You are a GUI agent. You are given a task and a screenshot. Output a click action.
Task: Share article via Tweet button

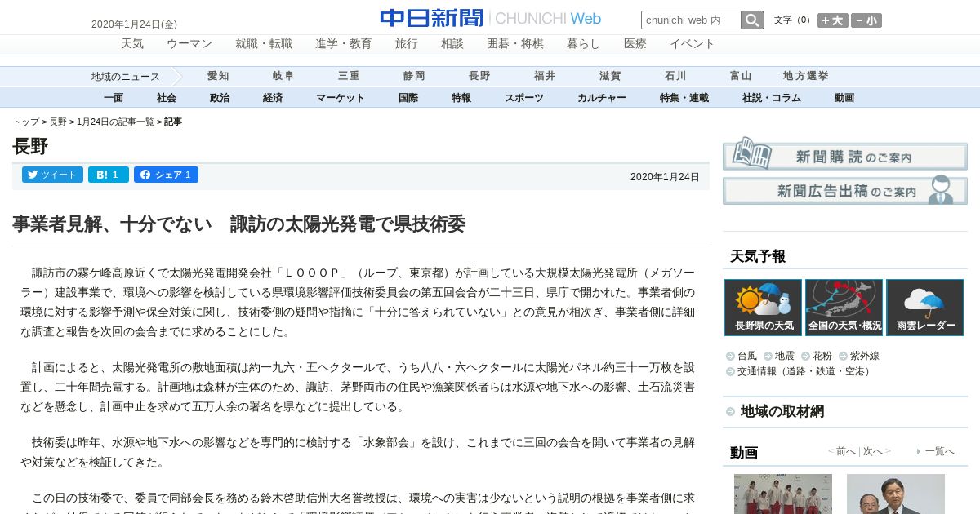pos(52,175)
